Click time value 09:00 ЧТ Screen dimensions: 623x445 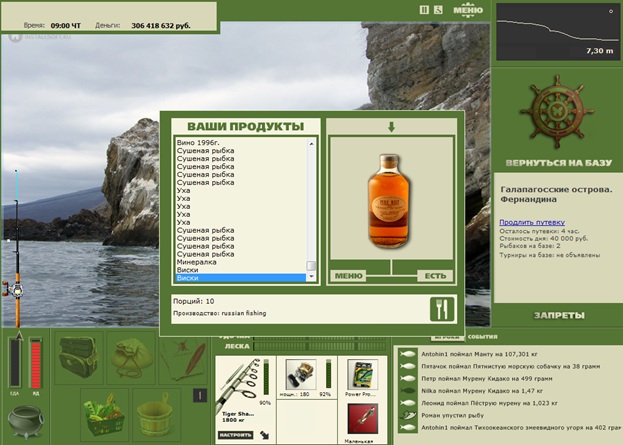point(66,26)
